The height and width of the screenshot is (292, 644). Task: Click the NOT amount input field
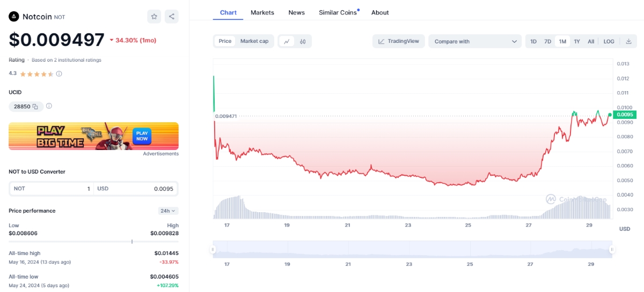tap(52, 189)
